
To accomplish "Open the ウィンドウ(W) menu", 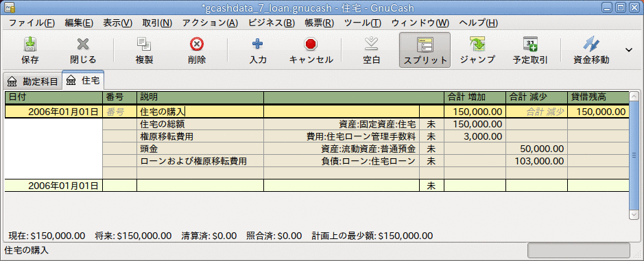I will point(420,23).
